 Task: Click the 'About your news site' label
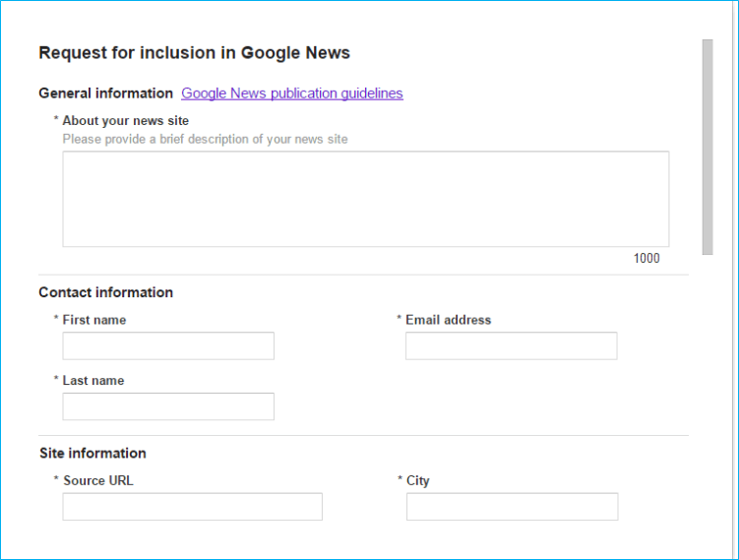pos(125,121)
